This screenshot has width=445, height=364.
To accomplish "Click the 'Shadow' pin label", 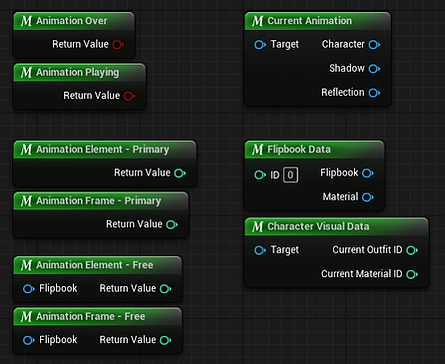I will coord(347,68).
